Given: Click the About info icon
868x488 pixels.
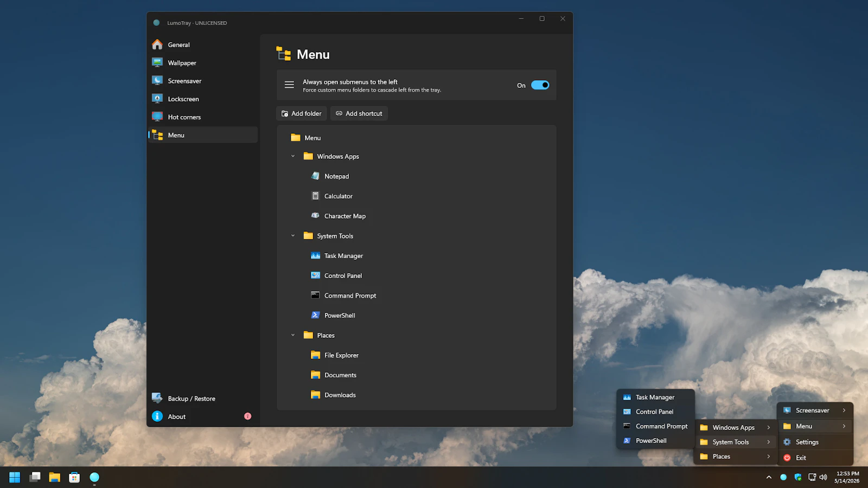Looking at the screenshot, I should pyautogui.click(x=157, y=416).
